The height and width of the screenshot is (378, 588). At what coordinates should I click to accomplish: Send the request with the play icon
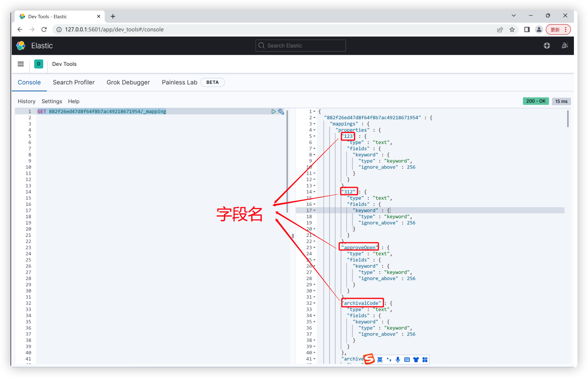[x=273, y=112]
